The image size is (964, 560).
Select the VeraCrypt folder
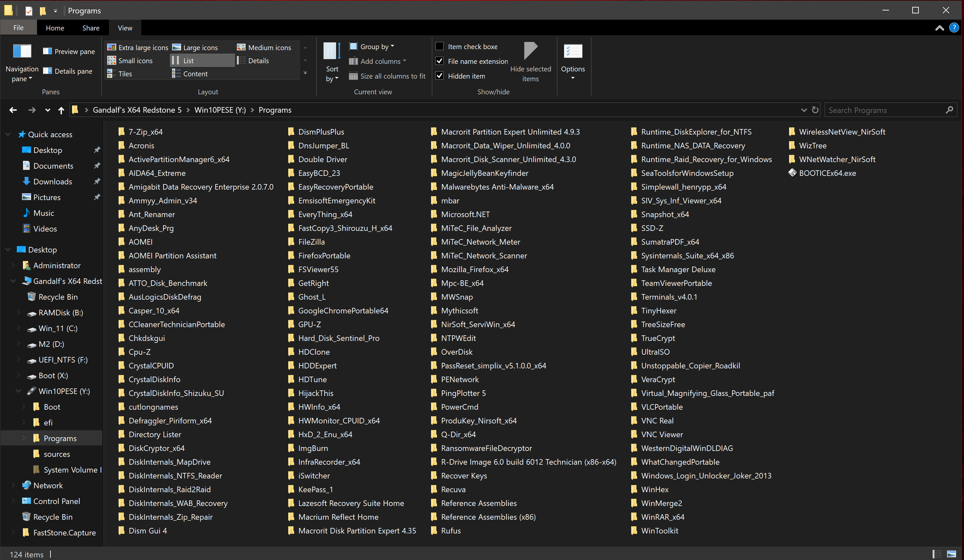pyautogui.click(x=653, y=380)
